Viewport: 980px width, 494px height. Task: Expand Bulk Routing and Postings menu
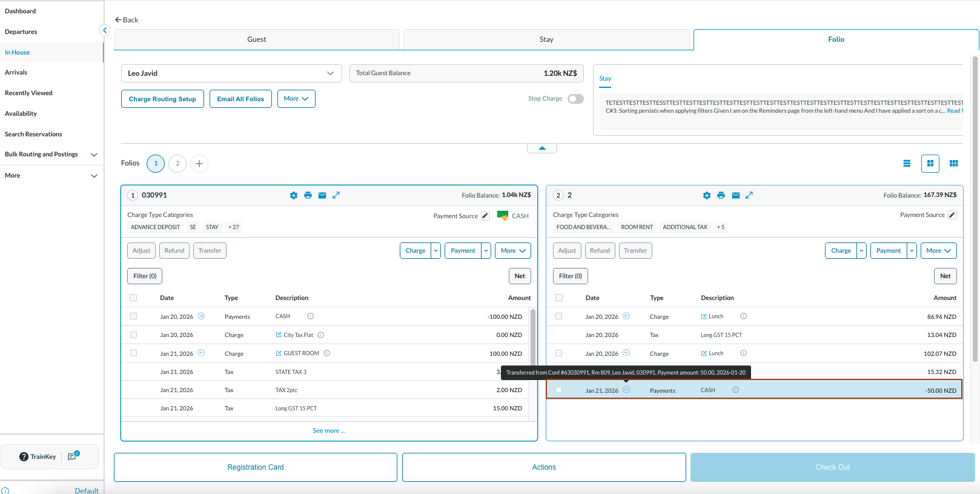[x=94, y=155]
